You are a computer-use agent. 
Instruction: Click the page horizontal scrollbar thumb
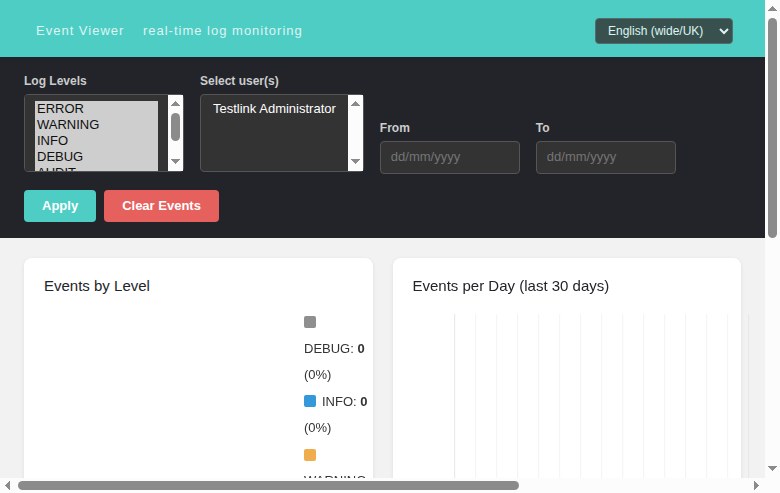tap(269, 486)
